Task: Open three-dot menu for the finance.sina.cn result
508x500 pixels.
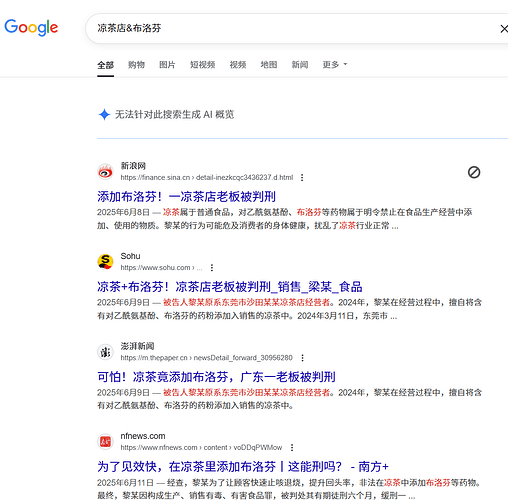Action: coord(302,178)
